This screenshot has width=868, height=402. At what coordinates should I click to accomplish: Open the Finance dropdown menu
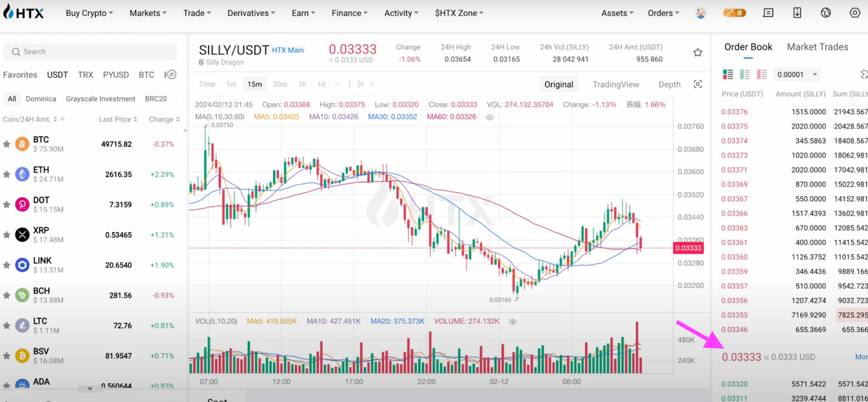(349, 13)
